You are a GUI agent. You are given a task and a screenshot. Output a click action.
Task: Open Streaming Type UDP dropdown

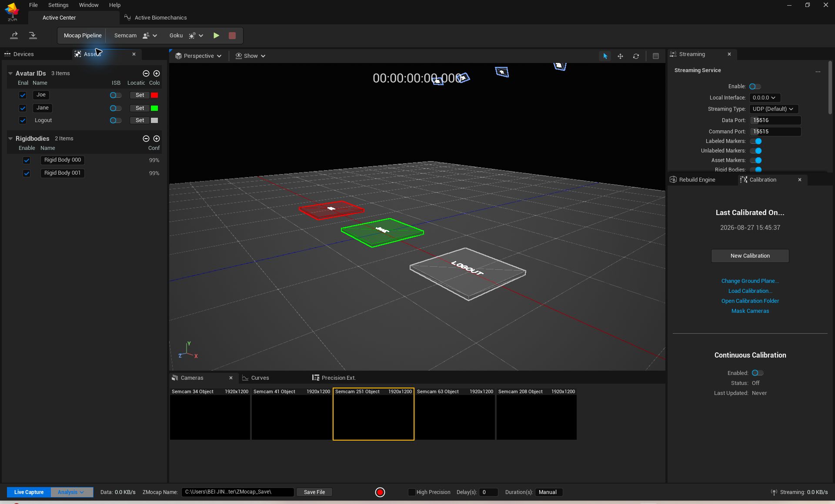click(x=774, y=109)
